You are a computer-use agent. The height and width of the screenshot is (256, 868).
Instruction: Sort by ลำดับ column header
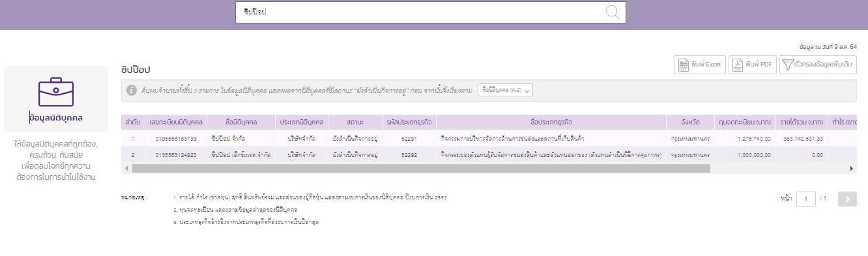click(133, 122)
